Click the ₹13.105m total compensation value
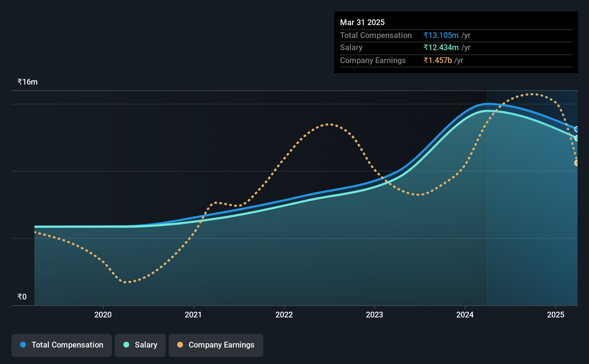 pyautogui.click(x=441, y=35)
